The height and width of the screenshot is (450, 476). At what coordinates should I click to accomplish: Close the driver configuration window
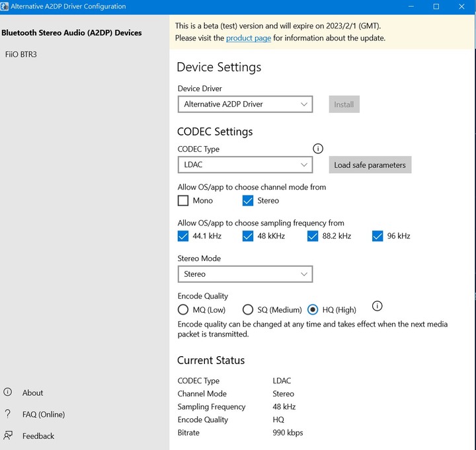(461, 7)
